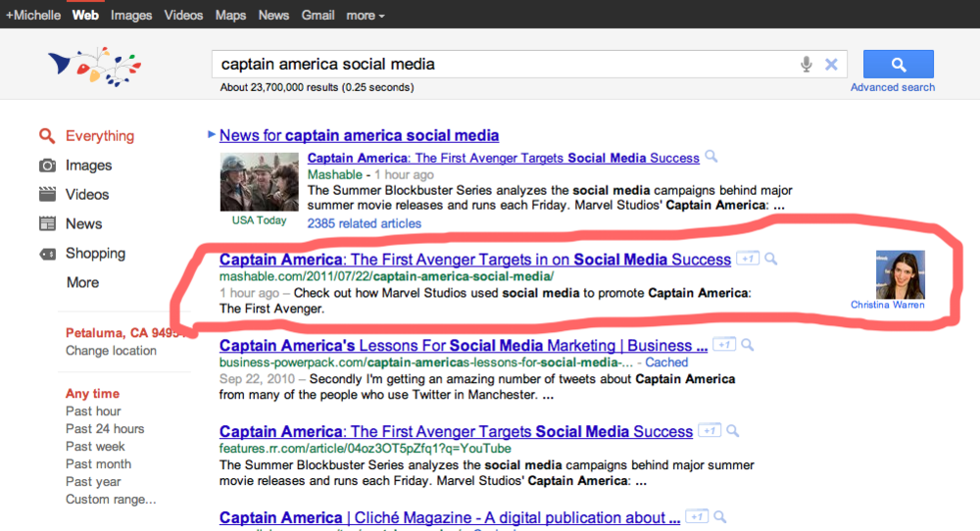
Task: Click the Shopping tag icon in sidebar
Action: pyautogui.click(x=47, y=254)
